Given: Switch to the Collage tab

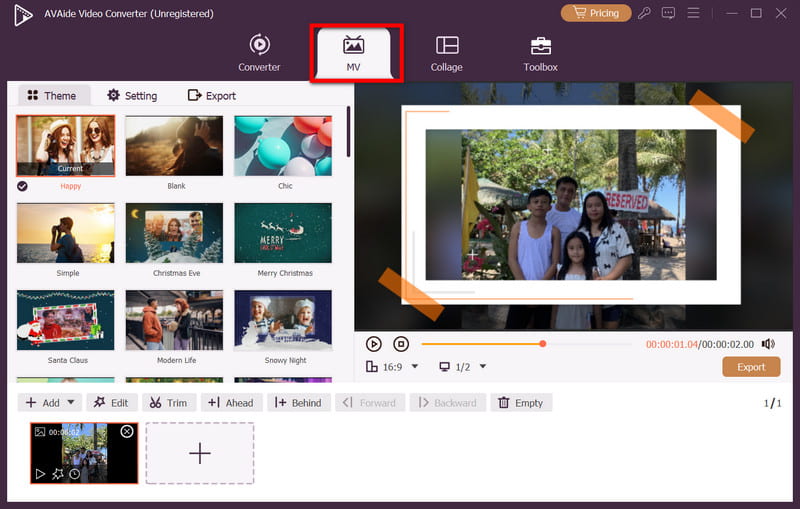Looking at the screenshot, I should (447, 54).
